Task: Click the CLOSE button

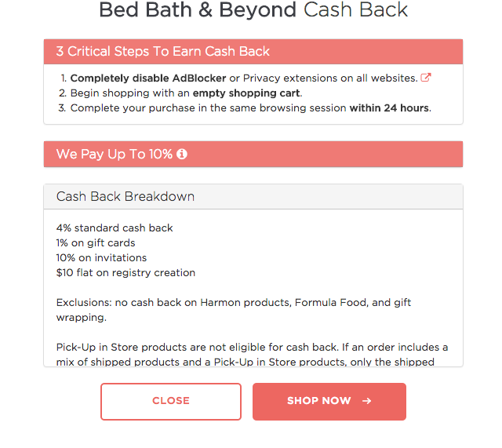Action: [x=171, y=401]
